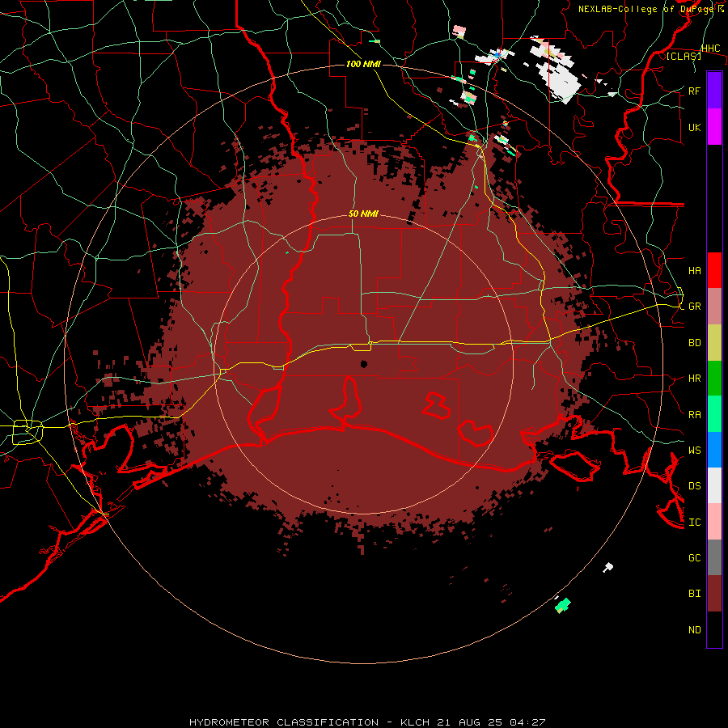Screen dimensions: 728x728
Task: Click the RF legend label
Action: (x=694, y=91)
